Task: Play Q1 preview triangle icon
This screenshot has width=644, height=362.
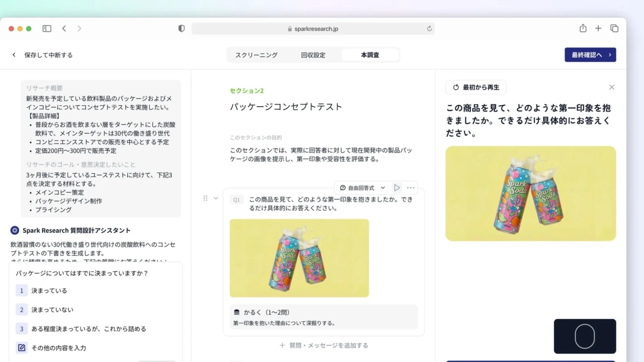Action: (397, 188)
